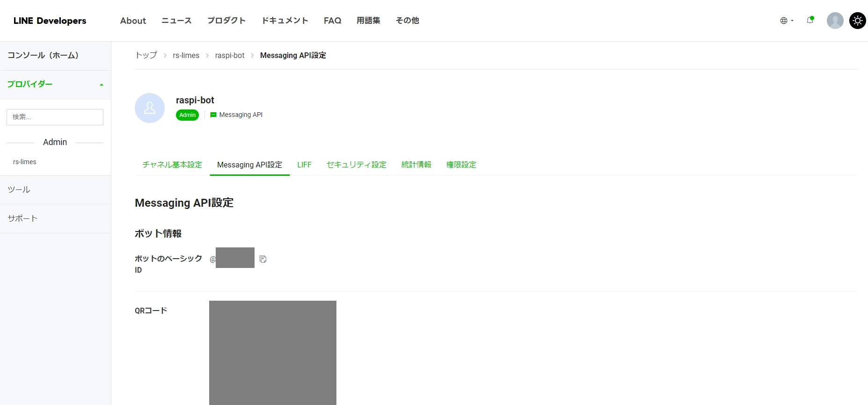
Task: Go to rs-limes in the breadcrumb
Action: click(x=186, y=55)
